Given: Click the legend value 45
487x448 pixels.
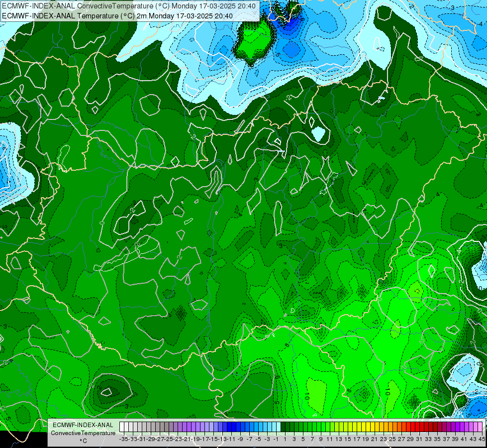Looking at the screenshot, I should [482, 439].
